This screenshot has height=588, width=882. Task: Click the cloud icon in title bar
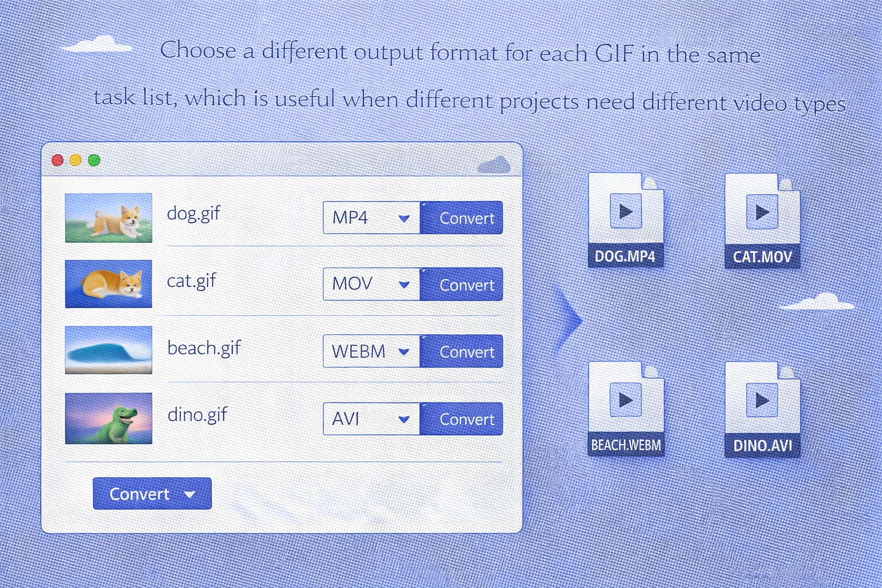(x=494, y=165)
